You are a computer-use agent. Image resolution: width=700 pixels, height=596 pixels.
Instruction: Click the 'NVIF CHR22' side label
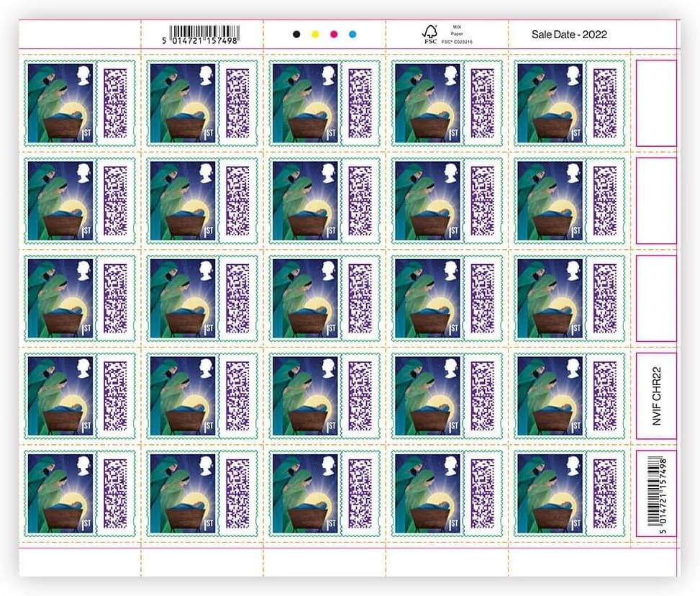656,396
